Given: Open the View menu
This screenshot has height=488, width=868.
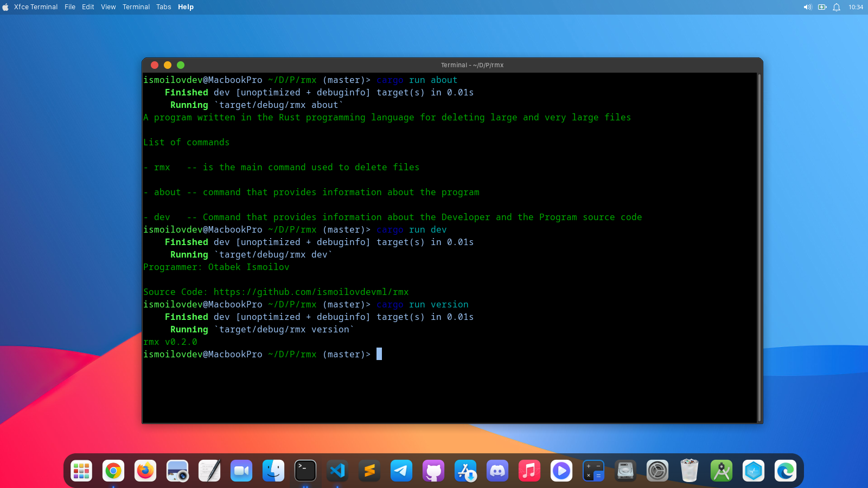Looking at the screenshot, I should click(108, 7).
